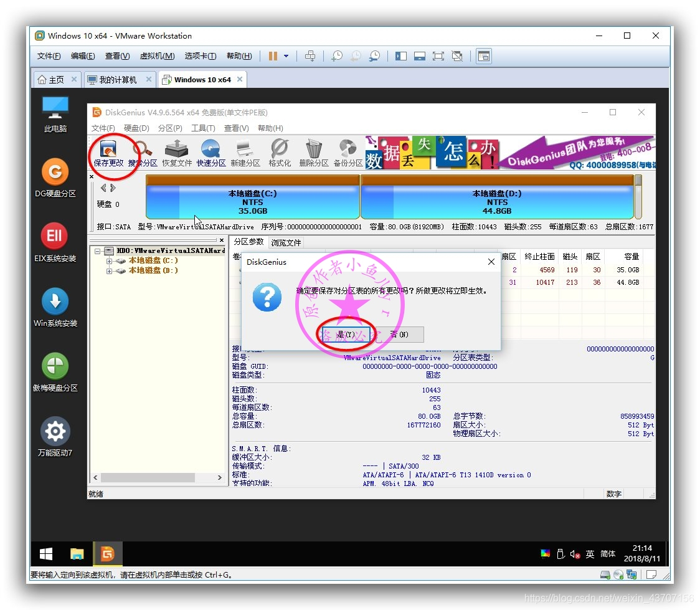The height and width of the screenshot is (610, 700).
Task: Open the DiskGenius 帮助(H) menu
Action: pyautogui.click(x=270, y=128)
